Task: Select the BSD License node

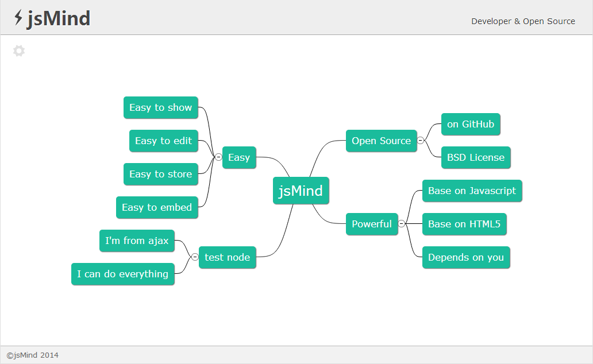Action: [x=476, y=157]
